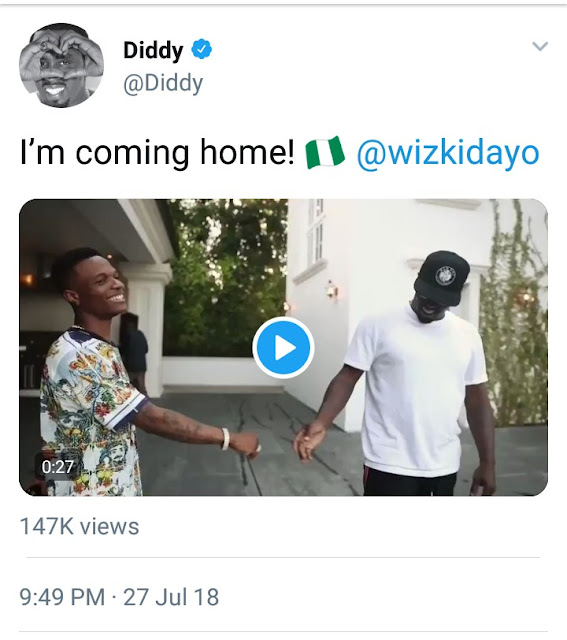Screen dimensions: 567x640
Task: Click the handshake area in the video
Action: click(x=282, y=445)
